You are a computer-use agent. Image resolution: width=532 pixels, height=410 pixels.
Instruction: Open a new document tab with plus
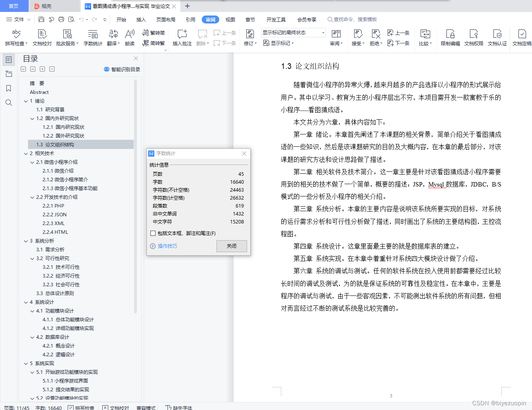(187, 6)
